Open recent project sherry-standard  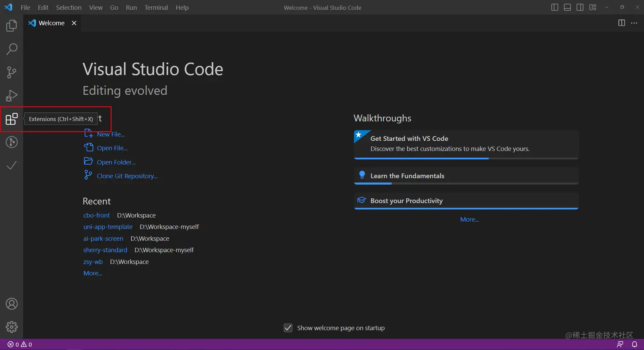pyautogui.click(x=105, y=250)
